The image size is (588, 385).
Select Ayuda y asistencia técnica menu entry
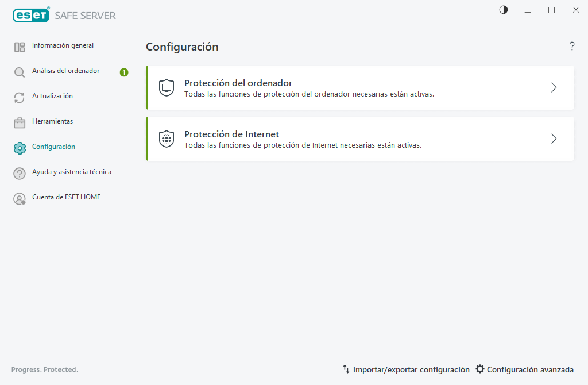pyautogui.click(x=71, y=172)
